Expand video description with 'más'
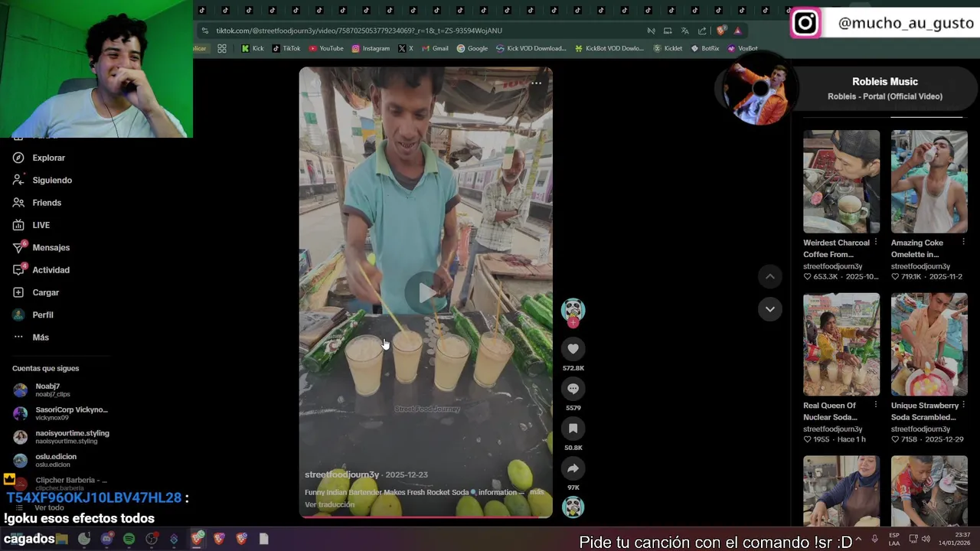Image resolution: width=980 pixels, height=551 pixels. [537, 492]
